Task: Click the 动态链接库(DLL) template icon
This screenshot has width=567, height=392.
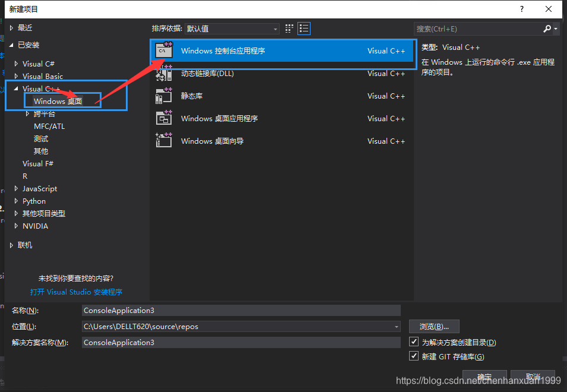Action: pos(164,73)
